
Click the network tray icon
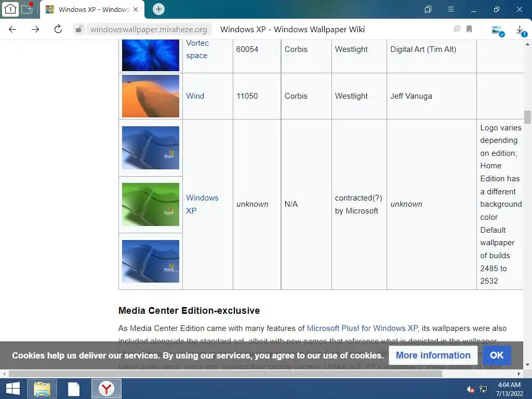point(483,389)
